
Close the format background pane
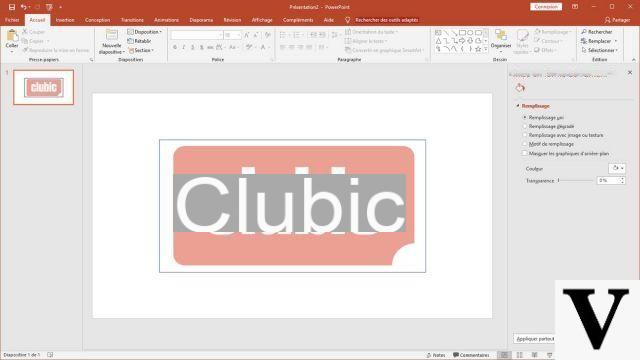(630, 72)
